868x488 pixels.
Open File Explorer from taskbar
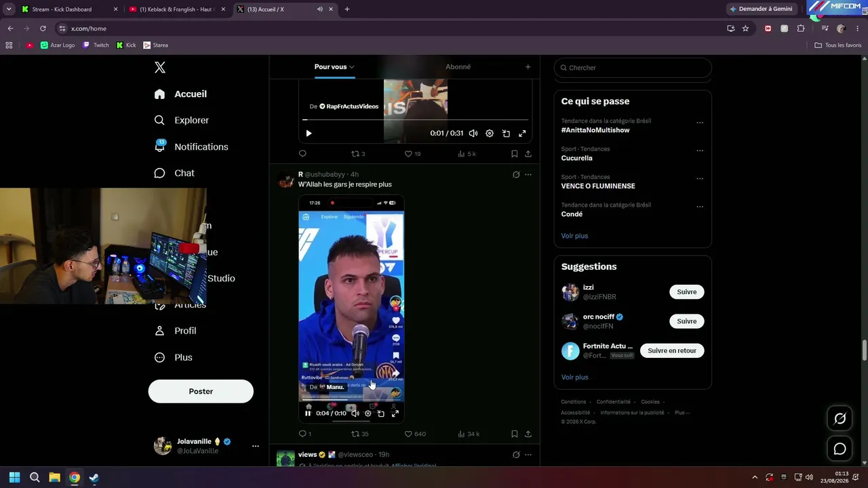point(54,477)
